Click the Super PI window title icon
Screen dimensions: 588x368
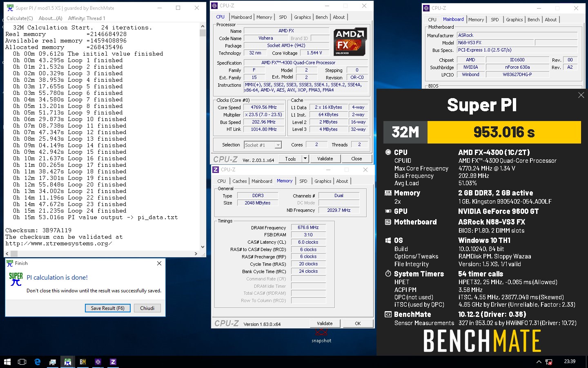[10, 8]
